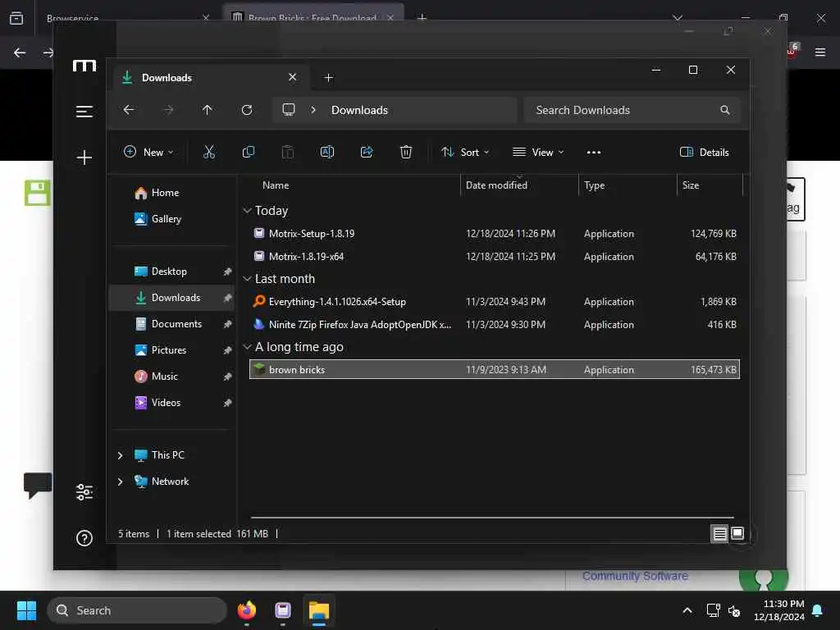
Task: Open the New dropdown
Action: (x=148, y=152)
